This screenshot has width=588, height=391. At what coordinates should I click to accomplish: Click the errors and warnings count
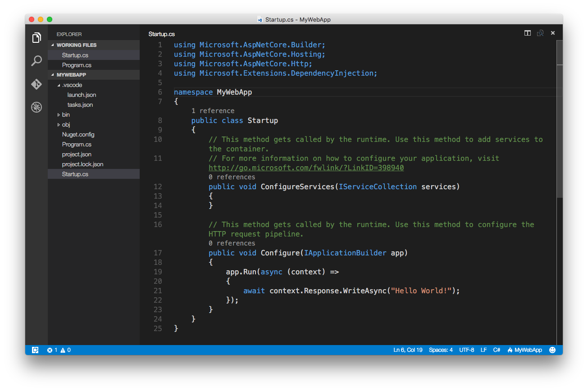tap(59, 350)
